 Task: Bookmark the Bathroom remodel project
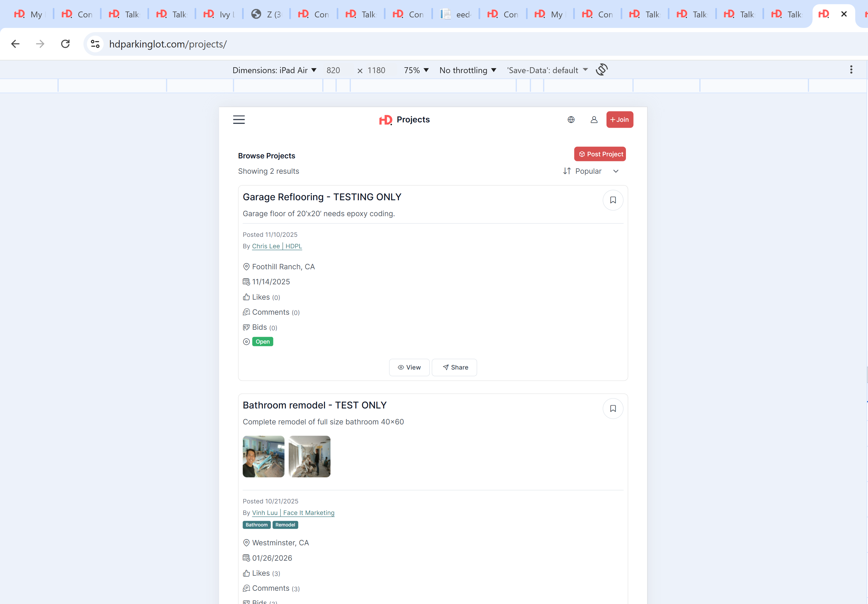(x=612, y=408)
